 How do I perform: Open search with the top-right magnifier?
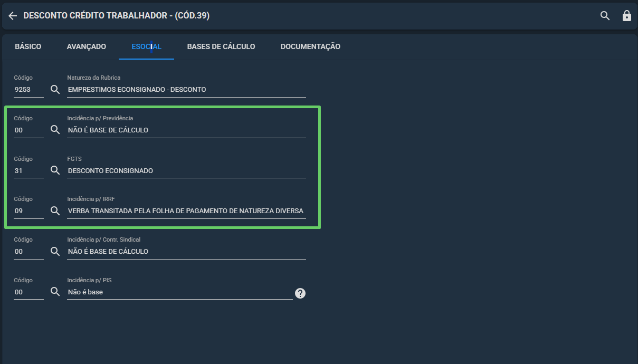point(605,16)
